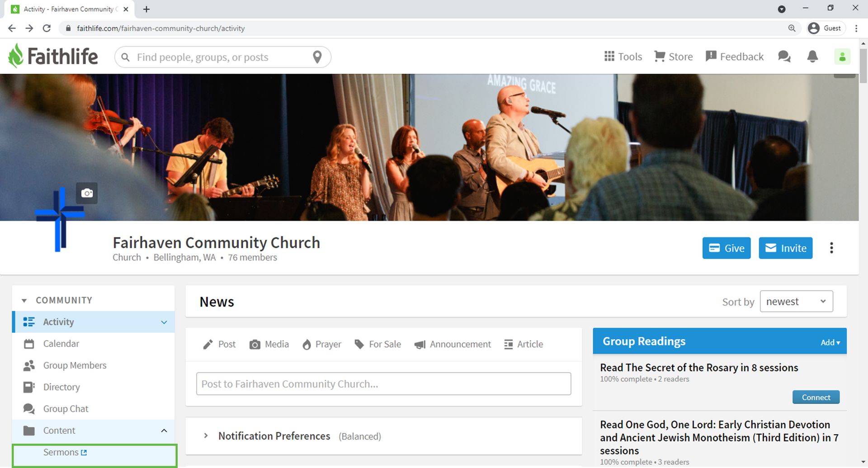
Task: Click the Connect button
Action: [816, 397]
